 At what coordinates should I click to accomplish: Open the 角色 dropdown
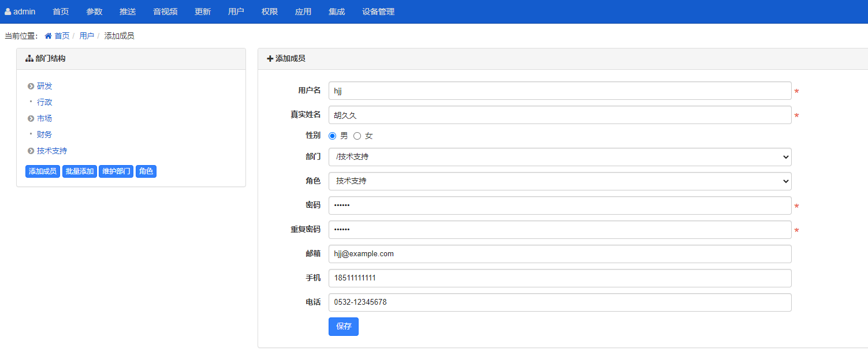[560, 181]
